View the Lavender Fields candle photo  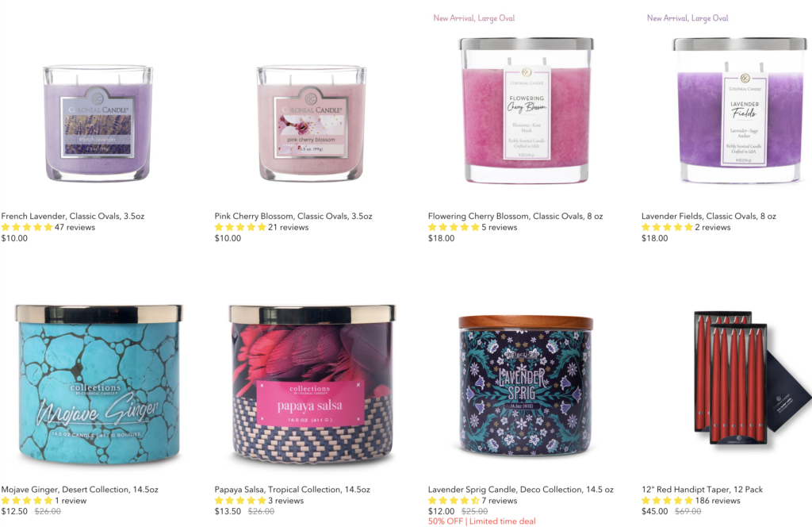tap(740, 110)
